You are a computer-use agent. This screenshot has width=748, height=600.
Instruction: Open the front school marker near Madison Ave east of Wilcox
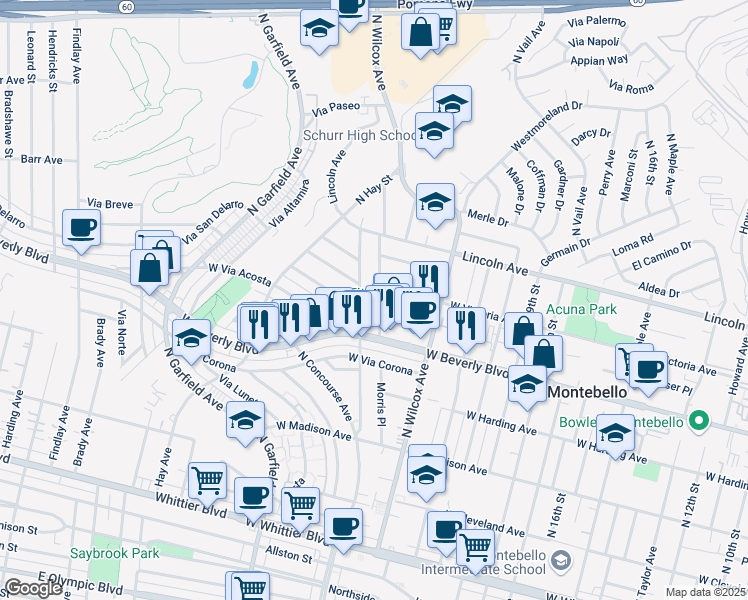(426, 478)
